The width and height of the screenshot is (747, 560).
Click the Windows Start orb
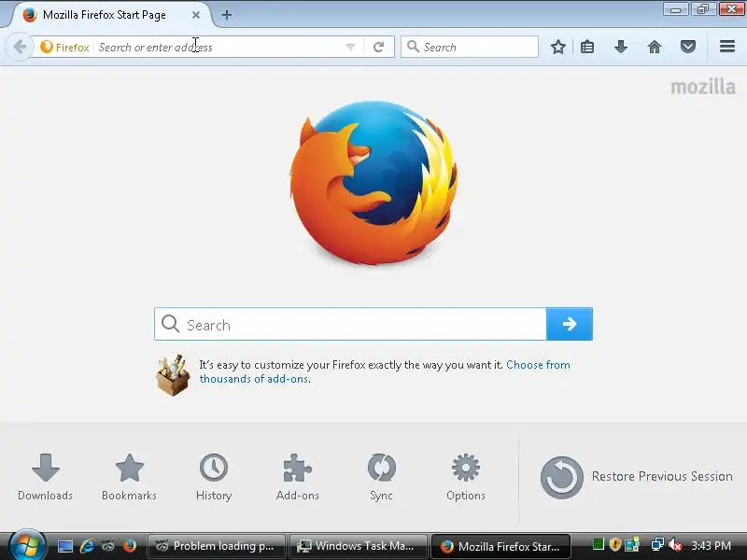coord(27,546)
